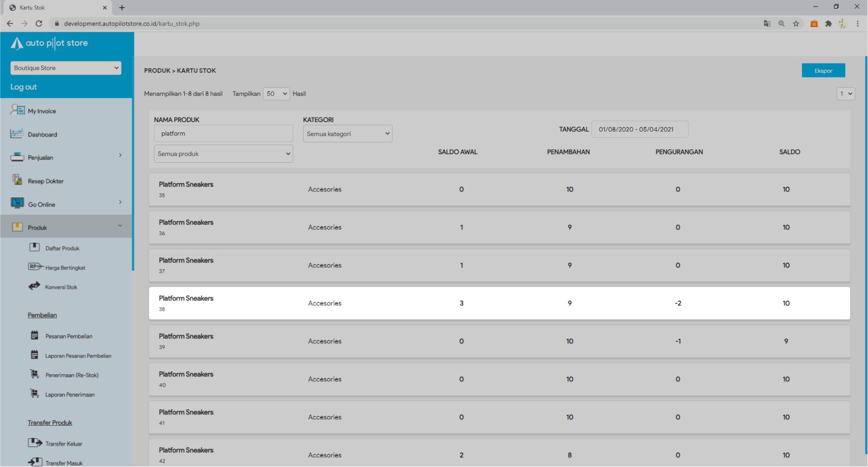Viewport: 868px width, 467px height.
Task: Open Laporan Penerimaan menu item
Action: (69, 395)
